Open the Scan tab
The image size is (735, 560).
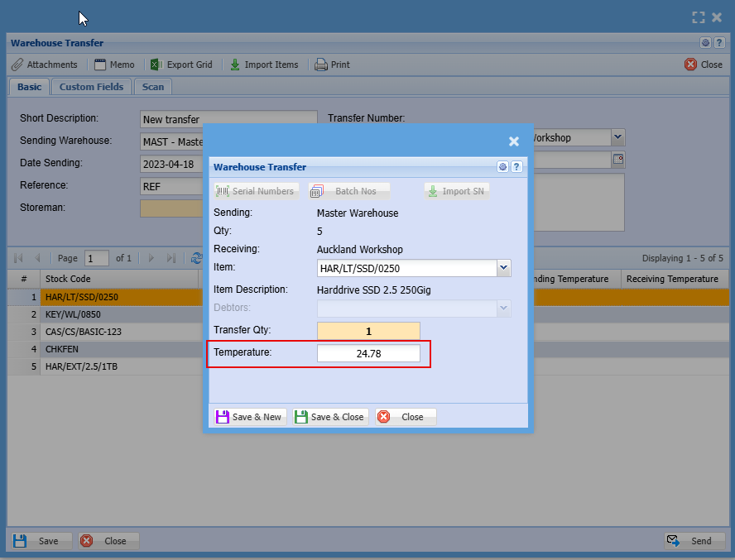[153, 87]
